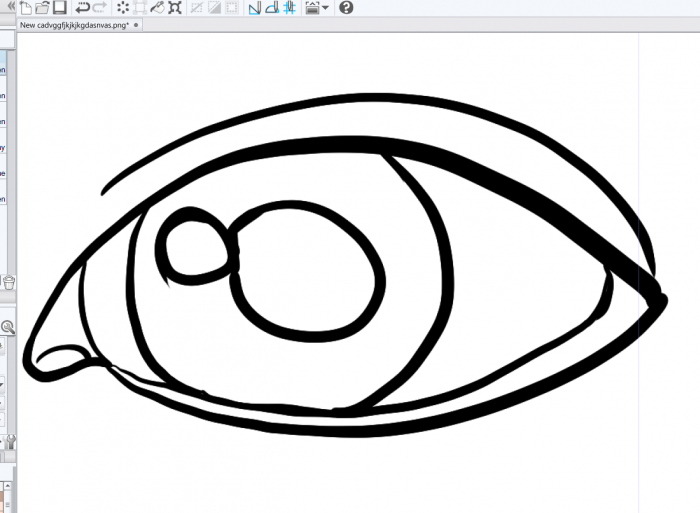Click the Redo arrow icon
The width and height of the screenshot is (700, 513).
coord(99,8)
